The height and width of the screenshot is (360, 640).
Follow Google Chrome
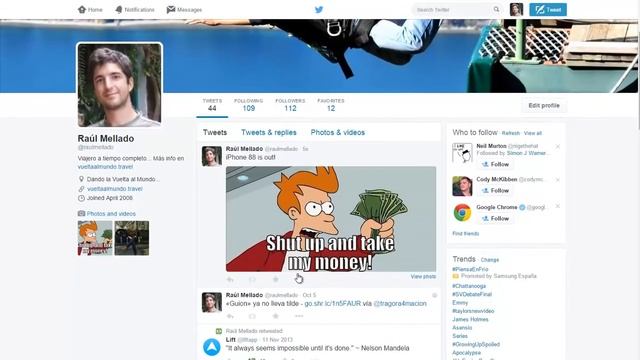point(496,219)
